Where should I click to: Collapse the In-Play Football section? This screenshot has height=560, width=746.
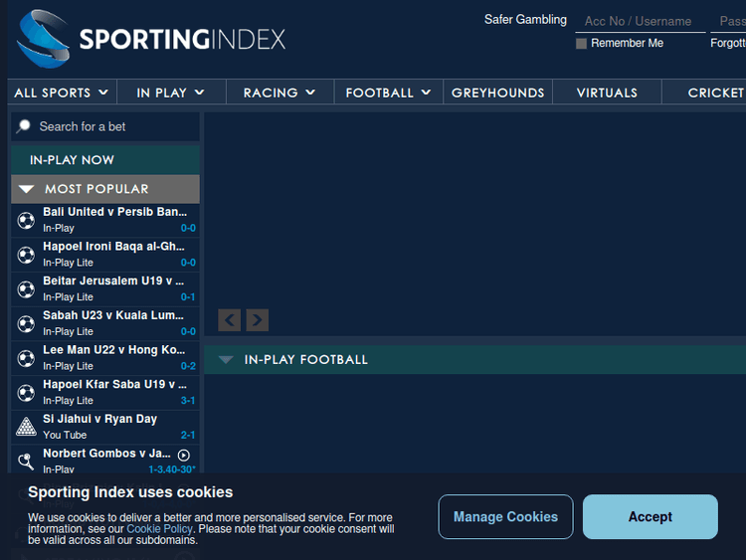click(x=474, y=360)
